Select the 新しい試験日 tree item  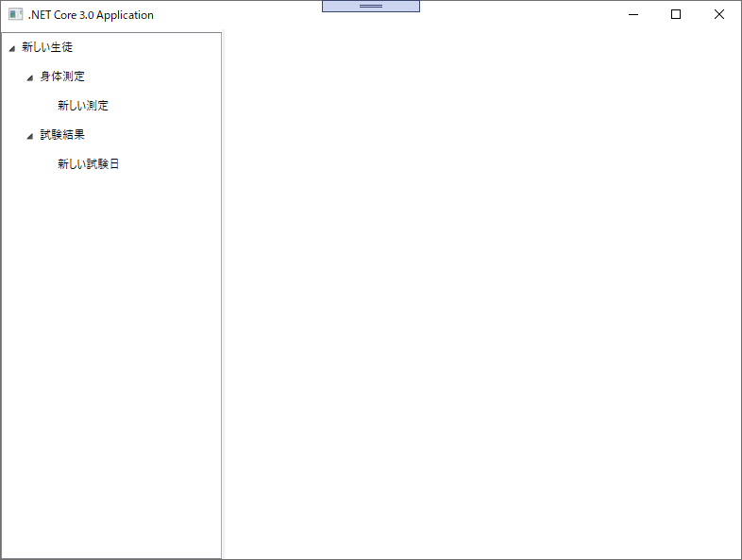pos(88,163)
